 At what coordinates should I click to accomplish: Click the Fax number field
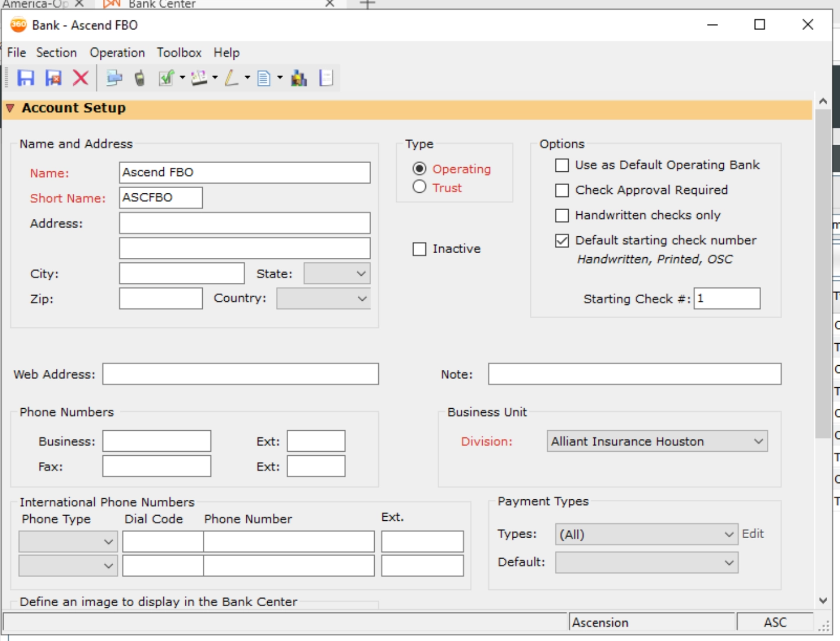(157, 466)
